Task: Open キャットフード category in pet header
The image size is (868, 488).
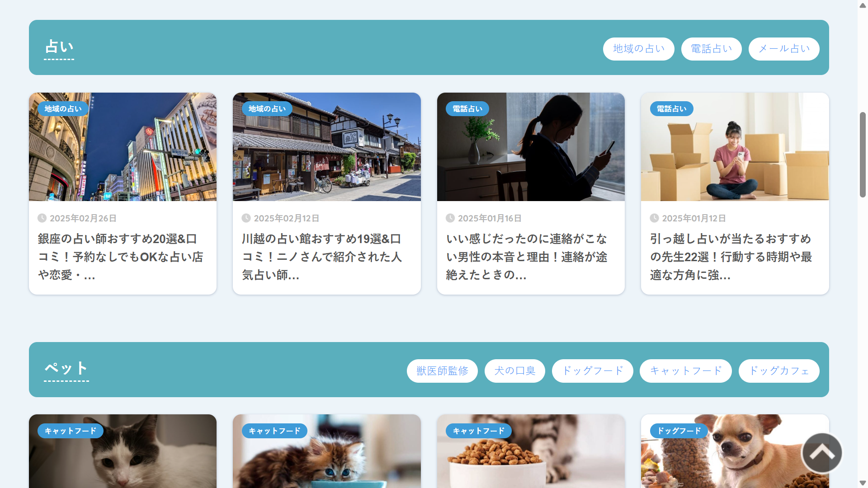Action: (x=685, y=371)
